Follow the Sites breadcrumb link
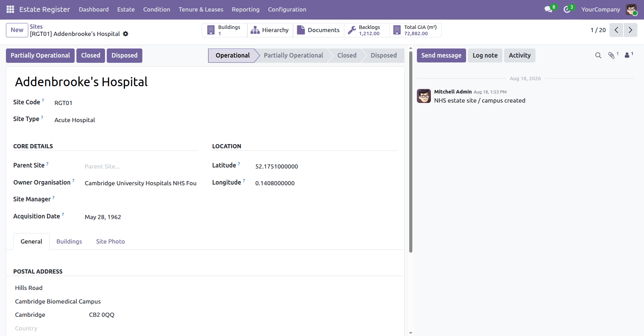 [x=36, y=27]
